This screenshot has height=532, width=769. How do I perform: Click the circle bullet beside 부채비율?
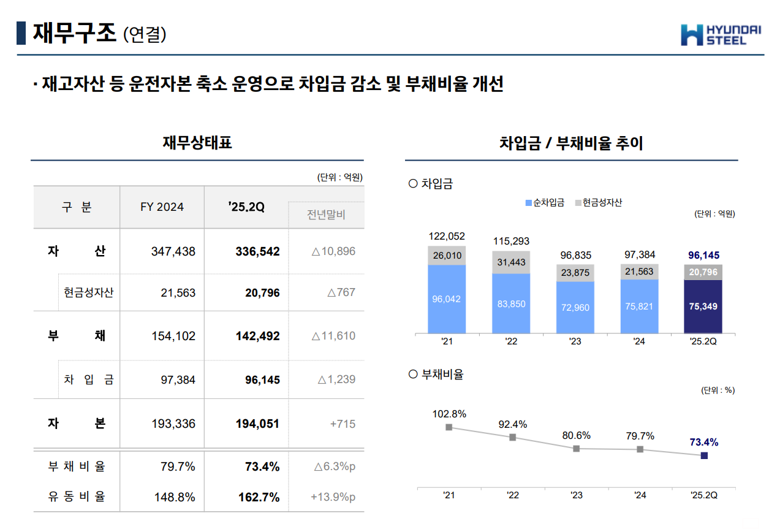tap(412, 374)
